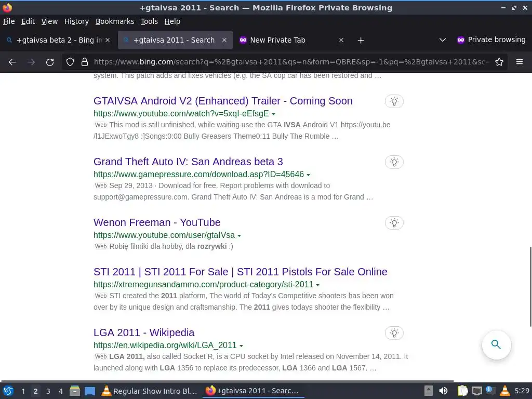This screenshot has height=399, width=532.
Task: Open the View menu
Action: 49,21
